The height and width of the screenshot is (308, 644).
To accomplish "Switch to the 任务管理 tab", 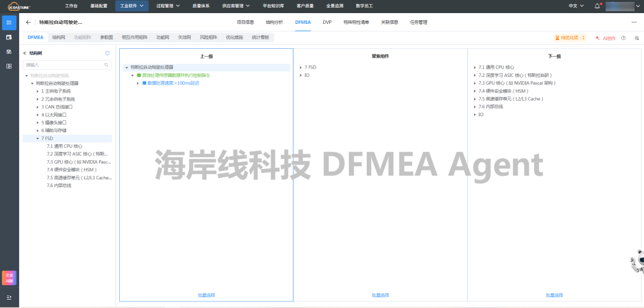I will (x=419, y=22).
